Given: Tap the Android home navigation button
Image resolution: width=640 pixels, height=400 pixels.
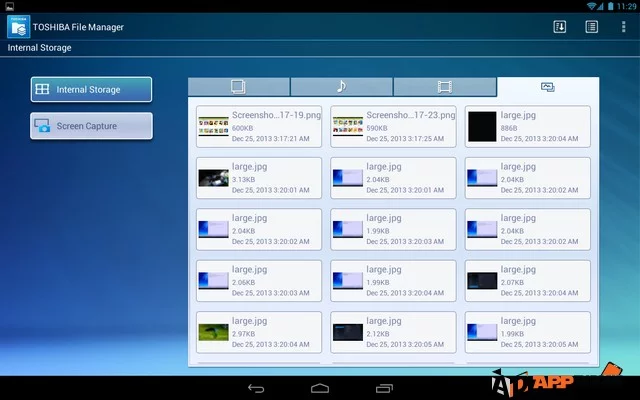Looking at the screenshot, I should click(x=320, y=388).
